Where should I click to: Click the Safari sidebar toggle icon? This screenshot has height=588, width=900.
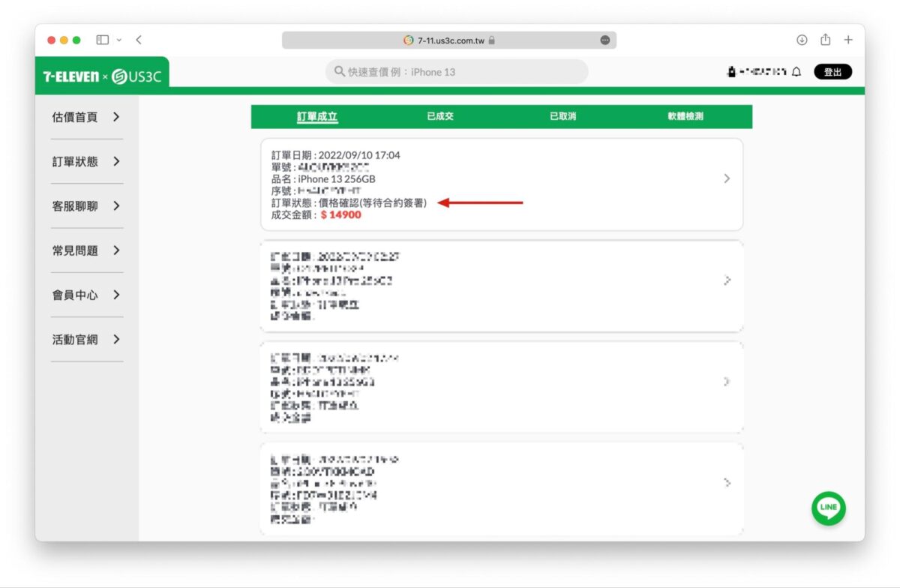(103, 40)
